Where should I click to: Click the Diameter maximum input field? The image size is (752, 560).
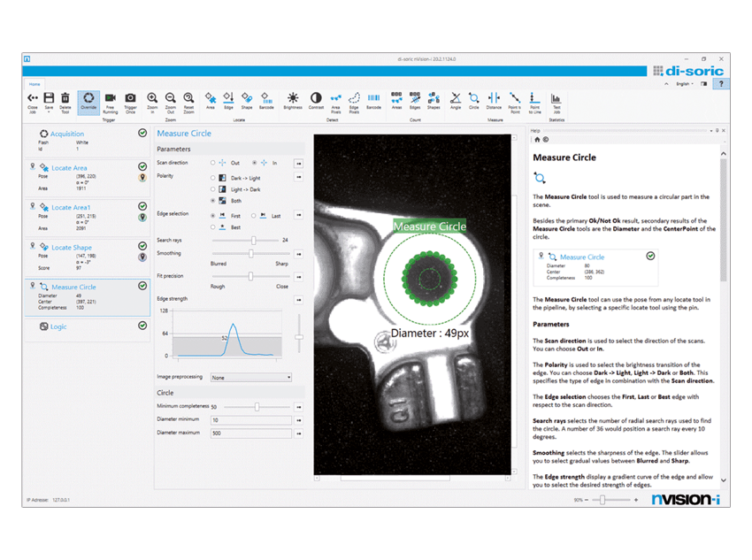click(251, 433)
